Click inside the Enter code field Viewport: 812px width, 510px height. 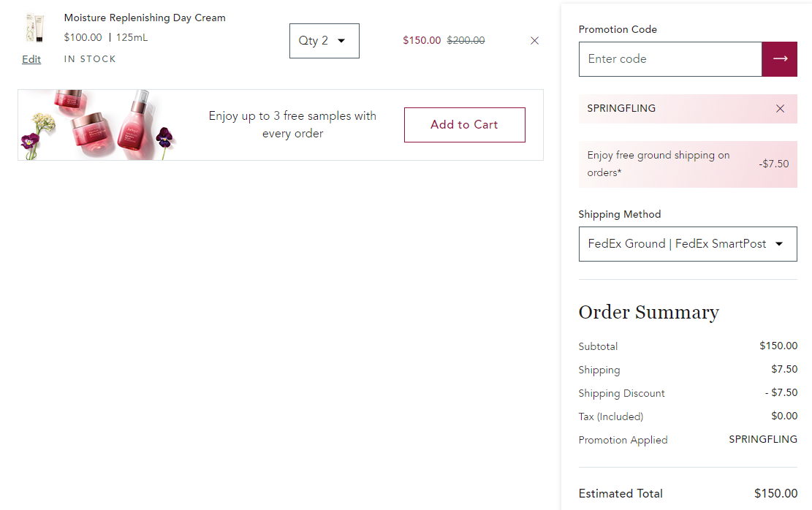(x=670, y=59)
